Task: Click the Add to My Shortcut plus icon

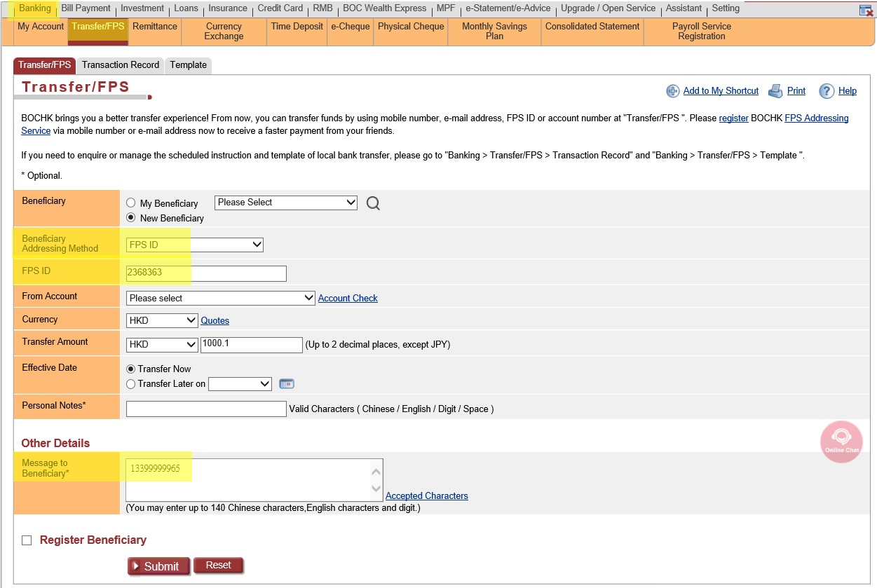Action: coord(673,91)
